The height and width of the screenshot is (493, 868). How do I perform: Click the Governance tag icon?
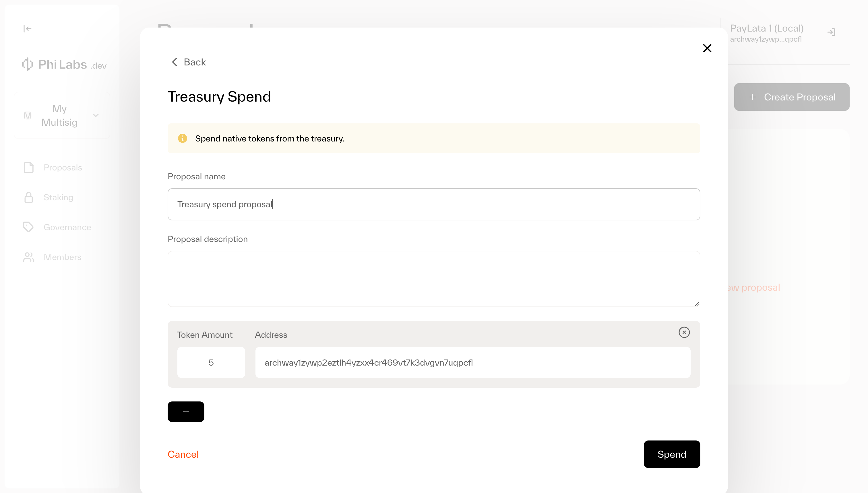point(28,227)
